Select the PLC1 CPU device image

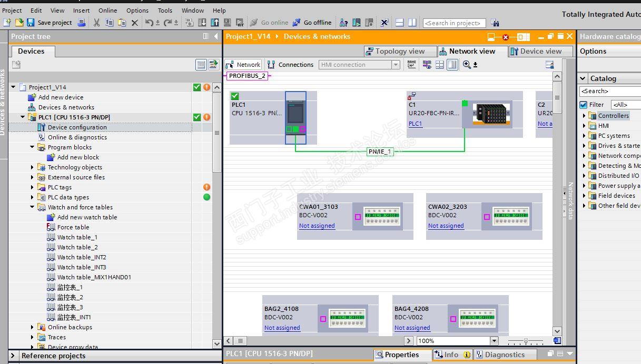click(295, 118)
